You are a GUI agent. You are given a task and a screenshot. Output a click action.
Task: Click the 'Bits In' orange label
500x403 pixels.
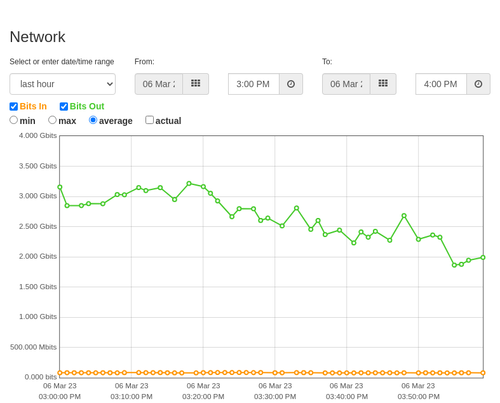(33, 106)
